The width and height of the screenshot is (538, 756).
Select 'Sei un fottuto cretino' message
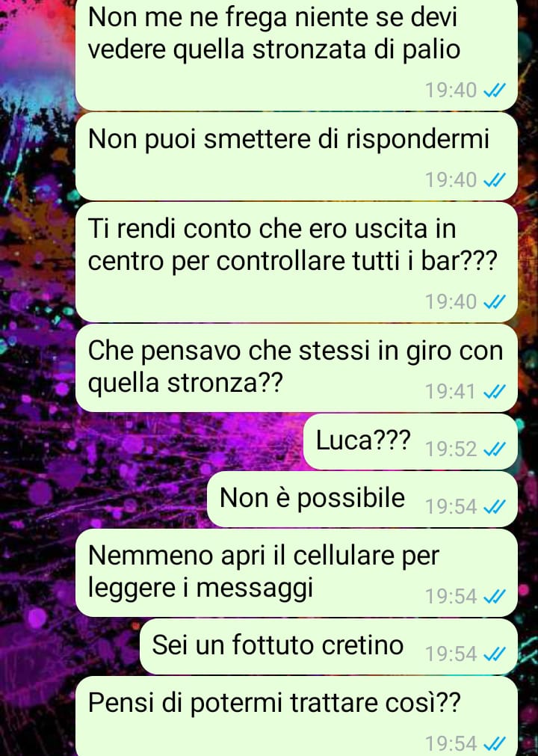[329, 647]
